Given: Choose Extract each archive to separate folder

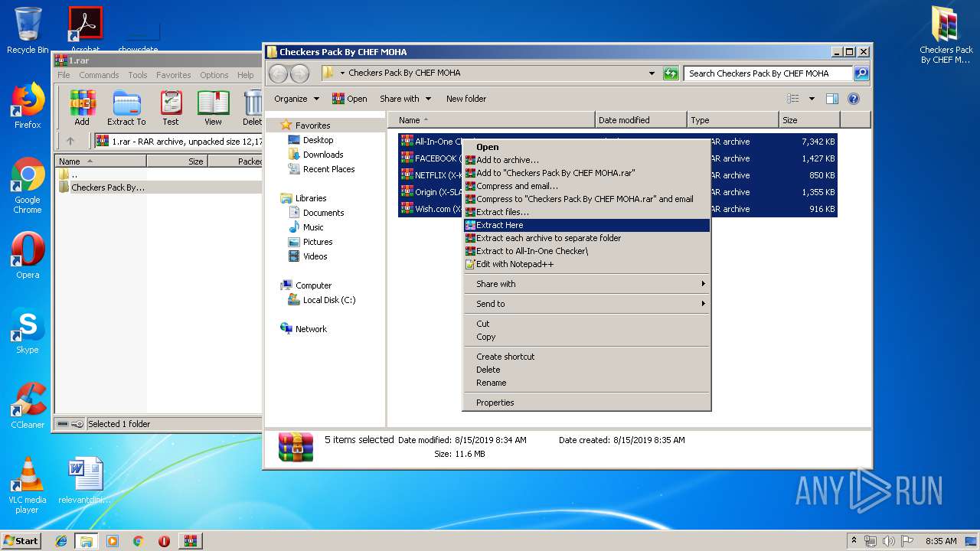Looking at the screenshot, I should (586, 238).
